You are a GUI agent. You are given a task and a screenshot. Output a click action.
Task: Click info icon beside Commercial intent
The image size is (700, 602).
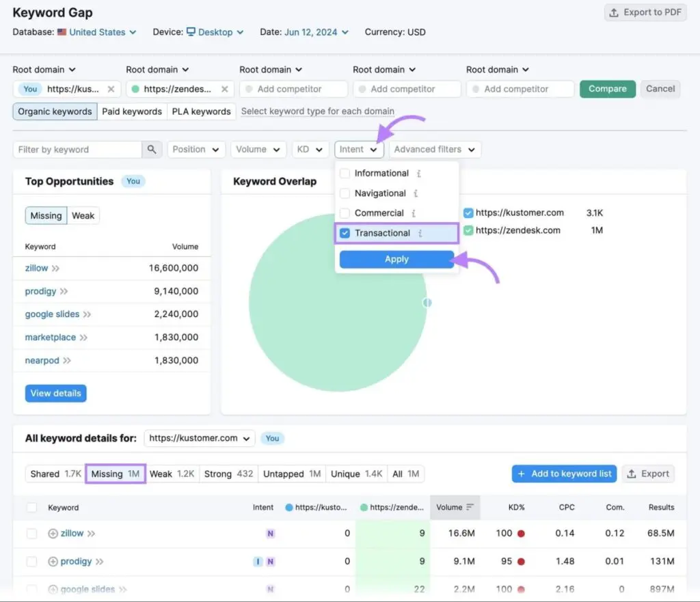(x=413, y=213)
